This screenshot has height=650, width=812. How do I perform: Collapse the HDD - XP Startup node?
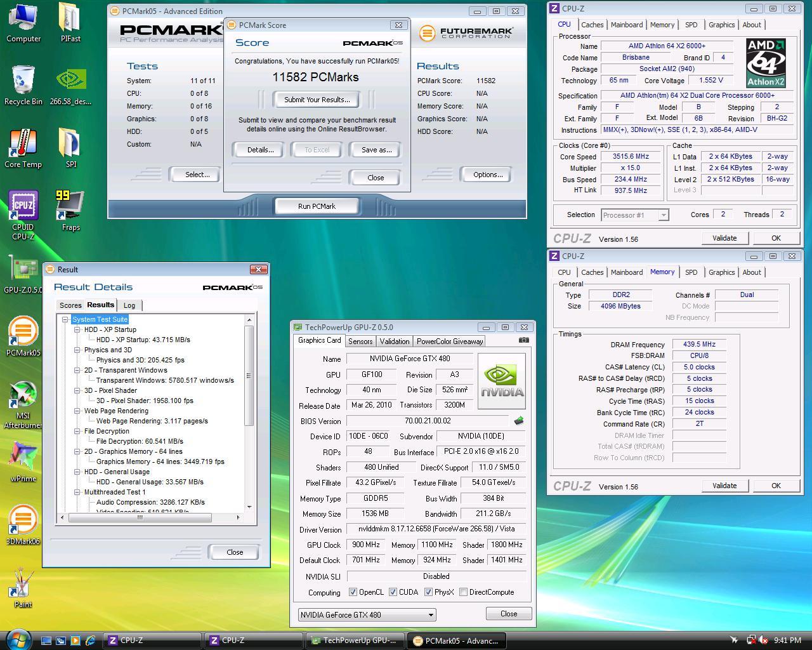pyautogui.click(x=77, y=329)
